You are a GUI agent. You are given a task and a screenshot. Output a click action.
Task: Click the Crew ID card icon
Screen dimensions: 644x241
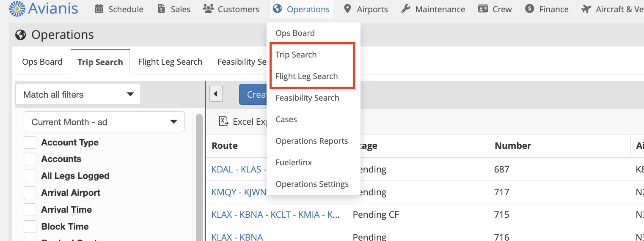coord(483,9)
